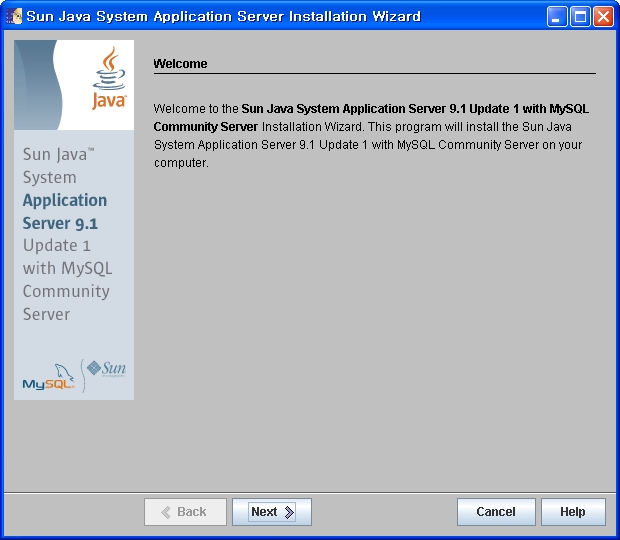Viewport: 620px width, 540px height.
Task: Click the disabled Back button
Action: tap(185, 512)
